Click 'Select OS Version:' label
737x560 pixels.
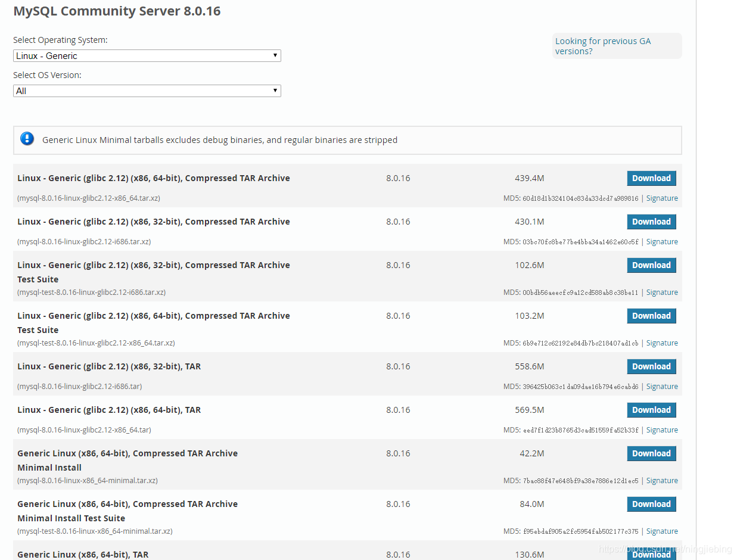47,75
